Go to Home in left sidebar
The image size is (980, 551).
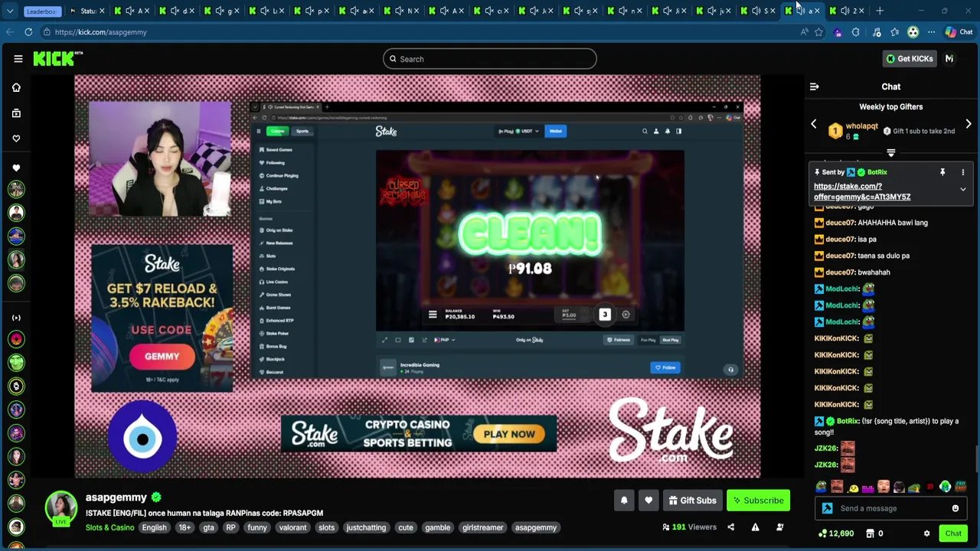tap(16, 87)
